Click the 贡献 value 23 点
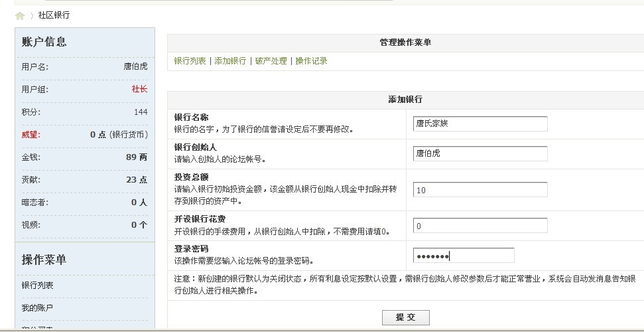This screenshot has width=644, height=332. pos(137,180)
